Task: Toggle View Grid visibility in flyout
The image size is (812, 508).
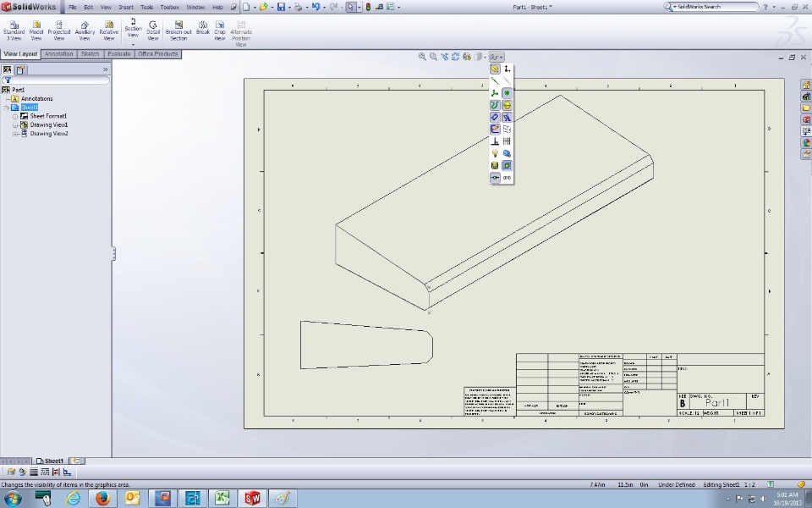Action: coord(507,141)
